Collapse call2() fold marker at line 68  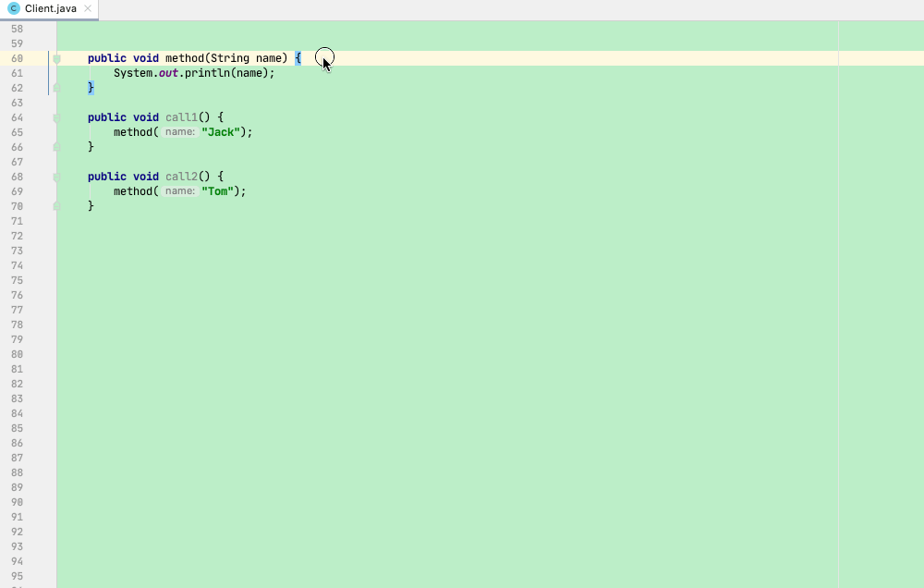pos(57,177)
